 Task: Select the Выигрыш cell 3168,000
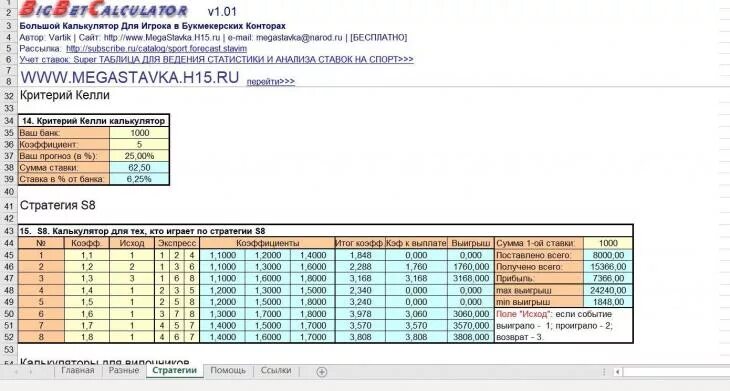tap(471, 278)
